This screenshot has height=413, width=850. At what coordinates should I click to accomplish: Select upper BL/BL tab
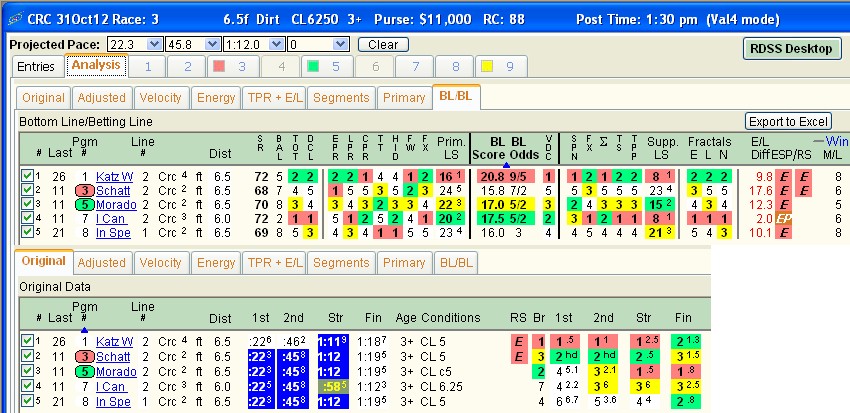pyautogui.click(x=456, y=97)
